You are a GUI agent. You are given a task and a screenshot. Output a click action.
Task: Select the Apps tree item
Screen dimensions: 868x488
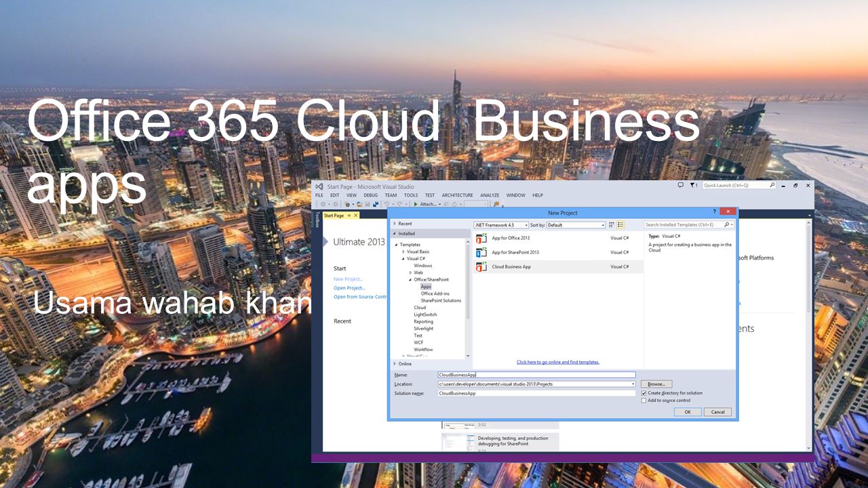point(426,287)
